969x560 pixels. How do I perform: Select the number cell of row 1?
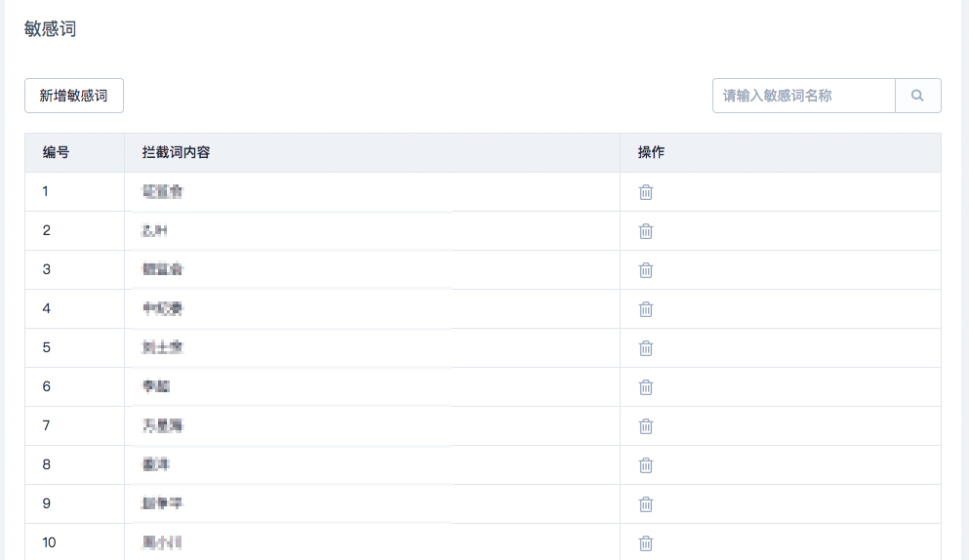(x=46, y=191)
